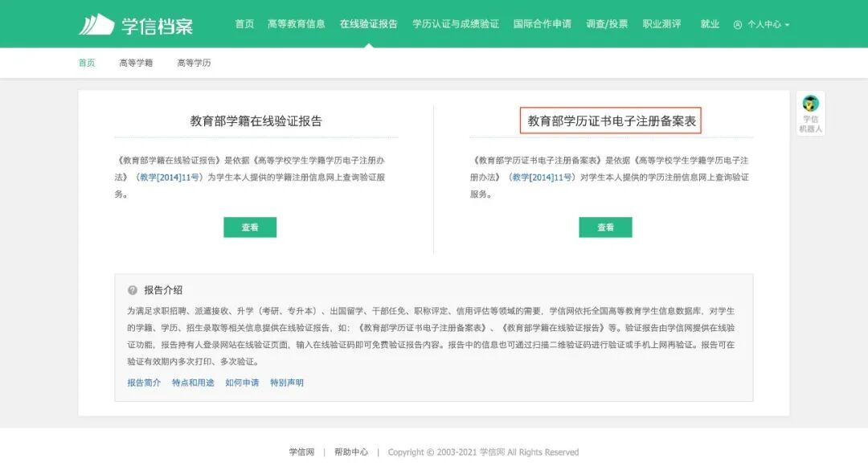This screenshot has width=868, height=475.
Task: Open the 教学[2014]11号 link in the 学历 section
Action: (542, 177)
